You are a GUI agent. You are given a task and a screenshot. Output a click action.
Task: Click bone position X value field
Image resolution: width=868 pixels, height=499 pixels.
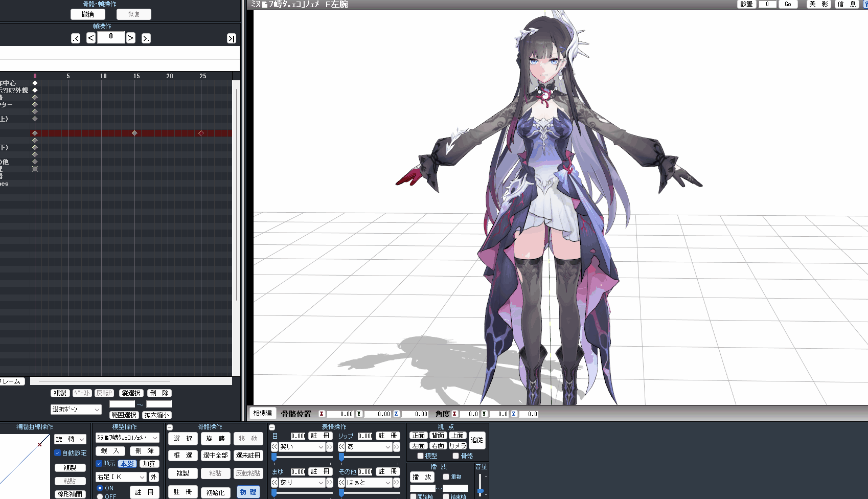pyautogui.click(x=340, y=414)
